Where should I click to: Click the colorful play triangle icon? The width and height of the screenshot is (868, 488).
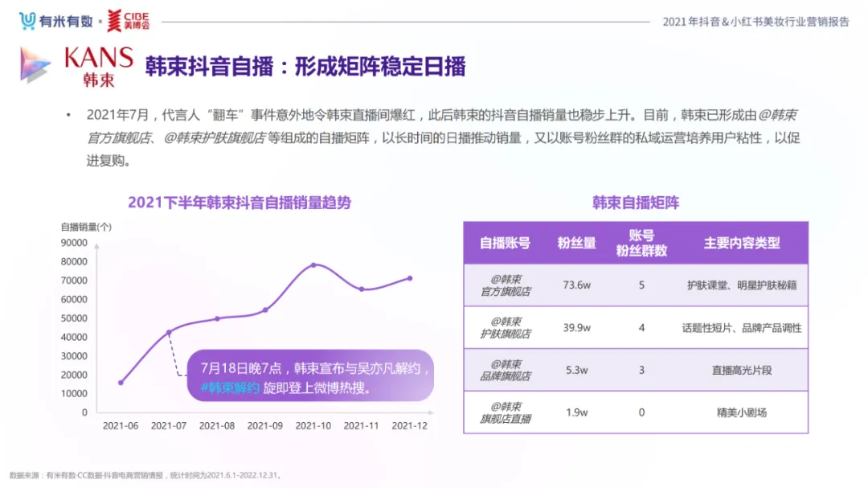click(x=35, y=65)
